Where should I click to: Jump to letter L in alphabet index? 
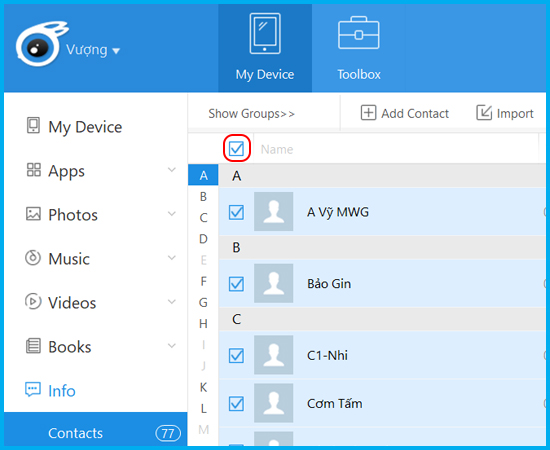[203, 408]
